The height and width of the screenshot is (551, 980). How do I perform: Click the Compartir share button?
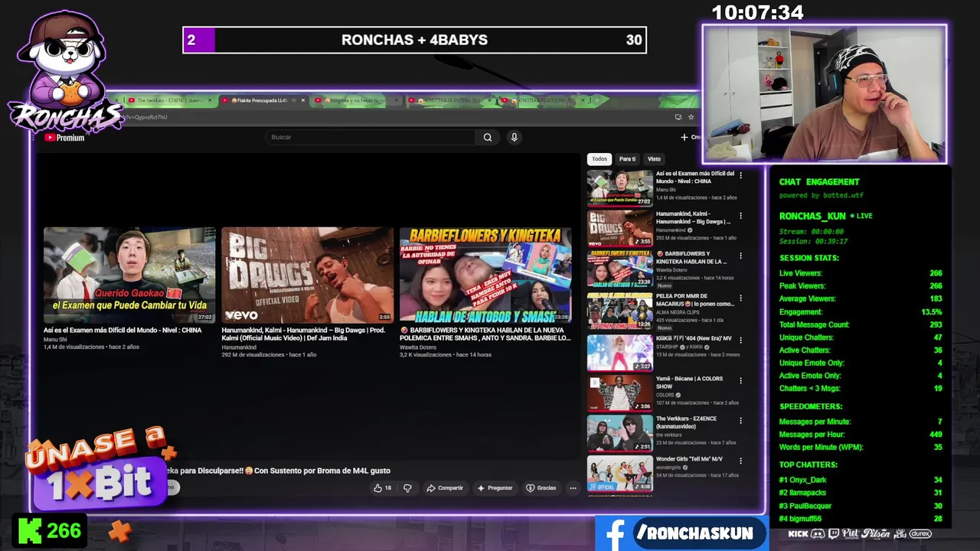[445, 487]
